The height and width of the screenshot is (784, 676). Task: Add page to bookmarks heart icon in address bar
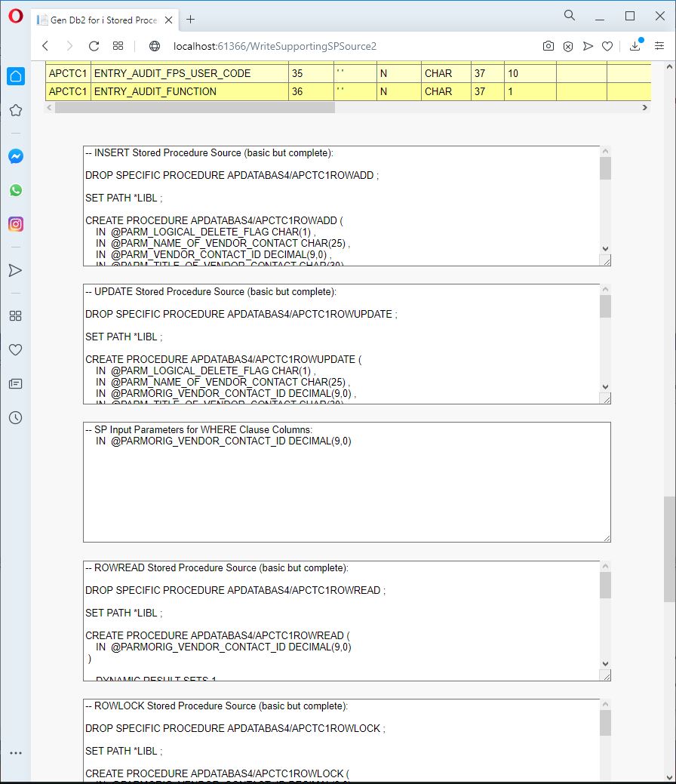pyautogui.click(x=607, y=46)
